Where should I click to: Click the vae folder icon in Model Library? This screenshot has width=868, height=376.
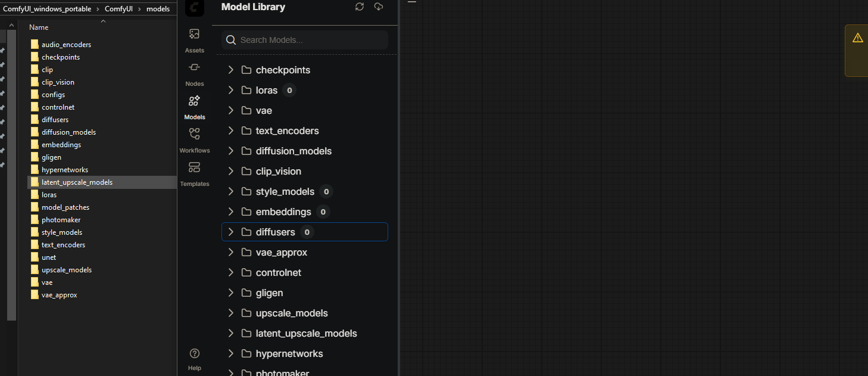click(x=246, y=110)
